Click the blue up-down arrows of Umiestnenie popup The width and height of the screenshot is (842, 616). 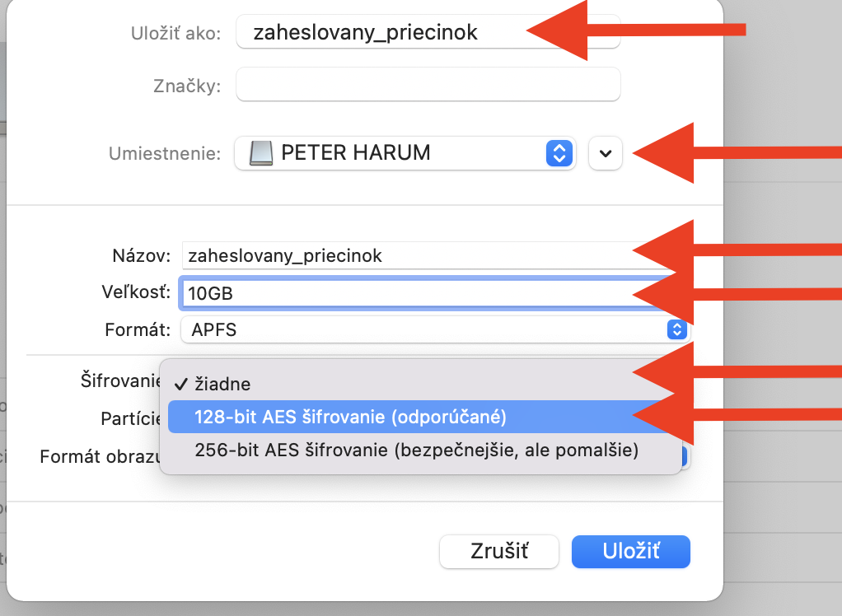point(559,153)
